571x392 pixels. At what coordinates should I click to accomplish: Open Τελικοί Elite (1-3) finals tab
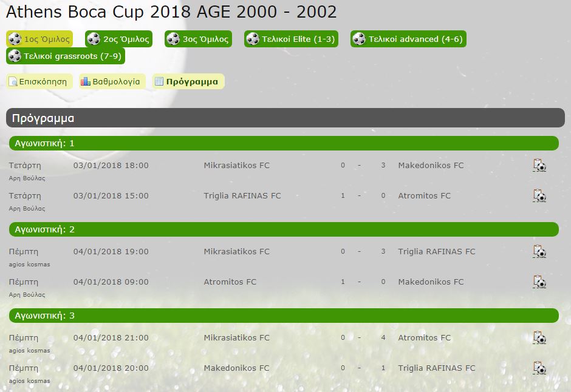pyautogui.click(x=291, y=39)
